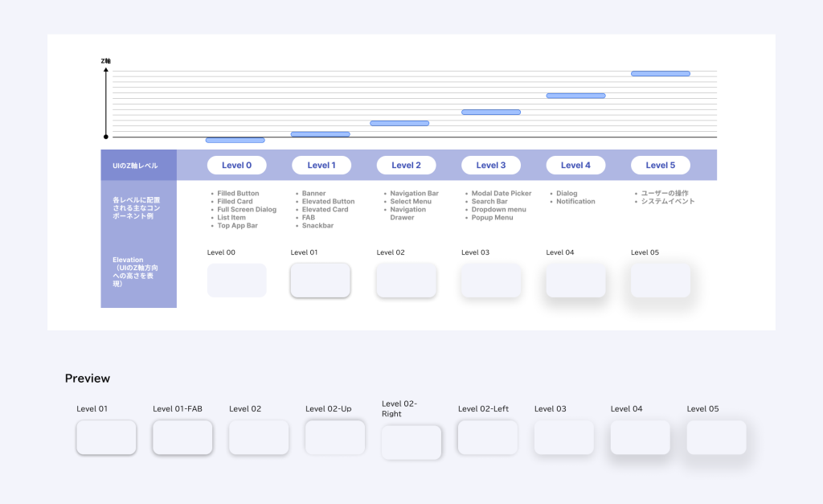Click the Preview section heading
This screenshot has height=504, width=823.
click(x=88, y=379)
